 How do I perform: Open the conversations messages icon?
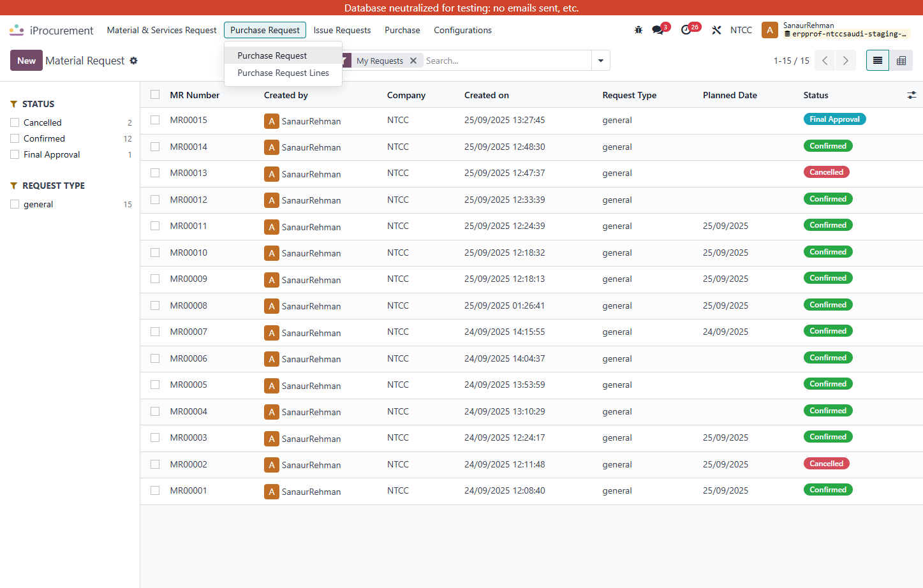pos(658,30)
